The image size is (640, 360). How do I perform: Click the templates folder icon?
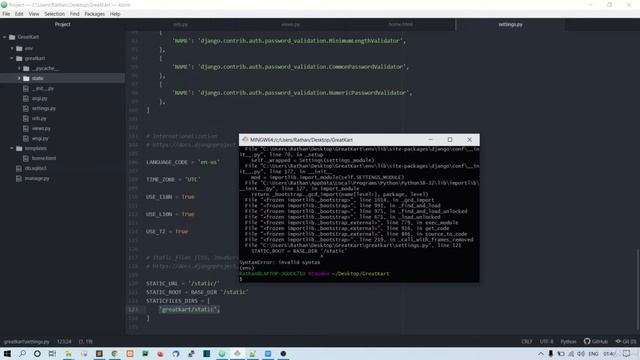coord(19,148)
